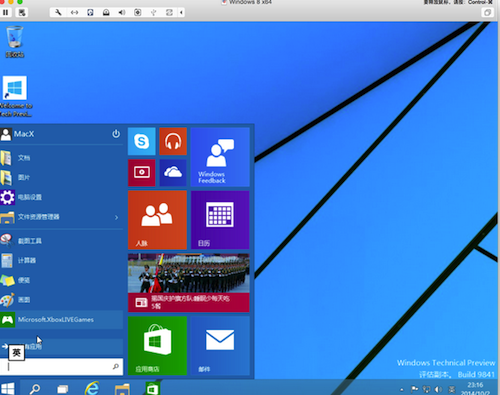500x395 pixels.
Task: Click the view-mode button at the top-right of VM window
Action: [487, 13]
